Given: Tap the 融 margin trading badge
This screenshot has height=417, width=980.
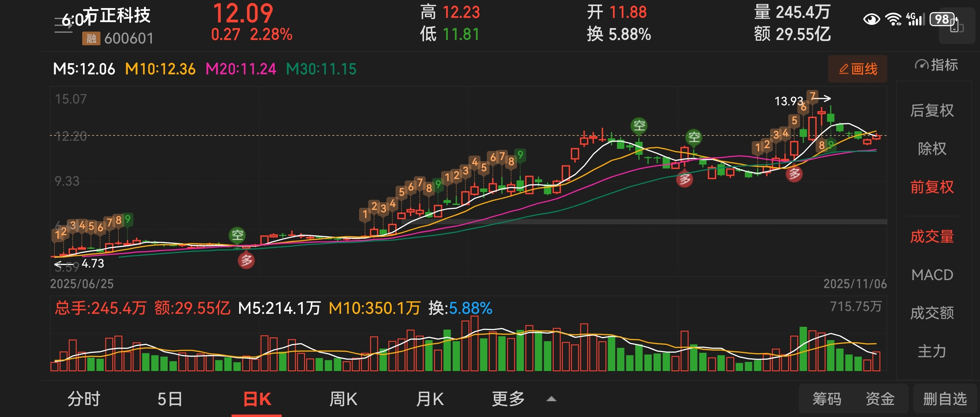Looking at the screenshot, I should pos(91,38).
